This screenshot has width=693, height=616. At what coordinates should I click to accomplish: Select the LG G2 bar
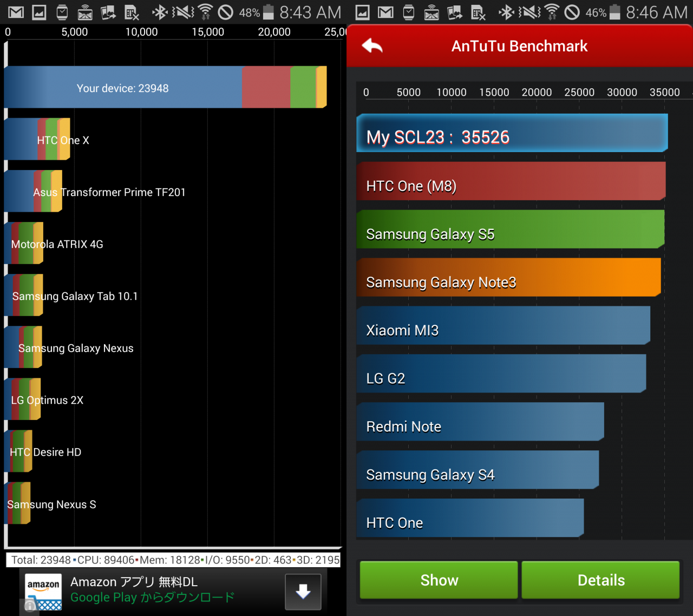(501, 374)
